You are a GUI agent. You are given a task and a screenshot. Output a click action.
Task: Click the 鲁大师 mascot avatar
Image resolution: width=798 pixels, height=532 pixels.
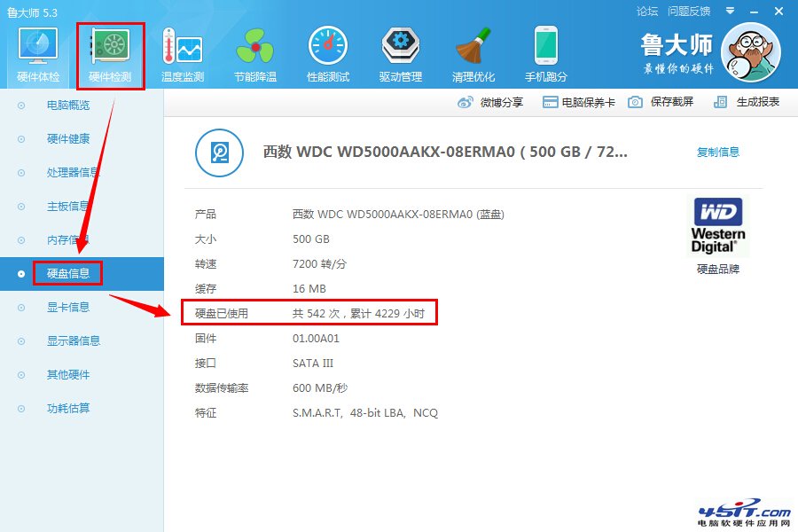[x=751, y=52]
